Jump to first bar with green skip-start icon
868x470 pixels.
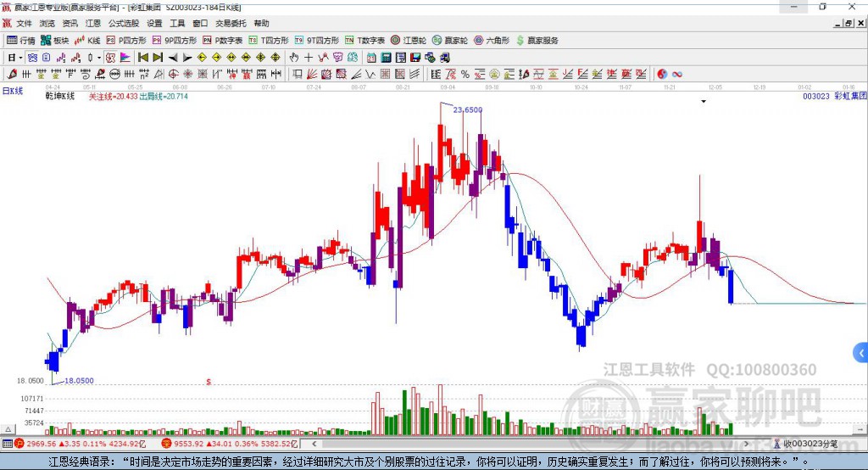click(x=142, y=57)
